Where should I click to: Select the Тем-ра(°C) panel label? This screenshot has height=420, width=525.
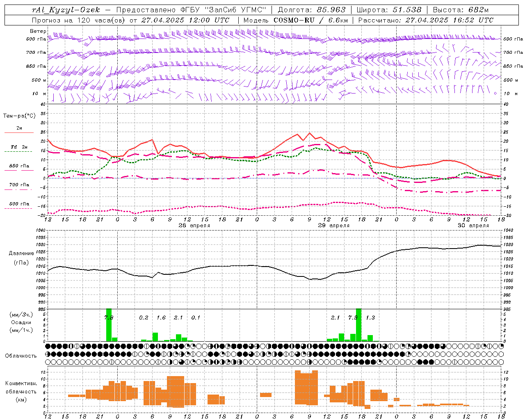[x=19, y=116]
